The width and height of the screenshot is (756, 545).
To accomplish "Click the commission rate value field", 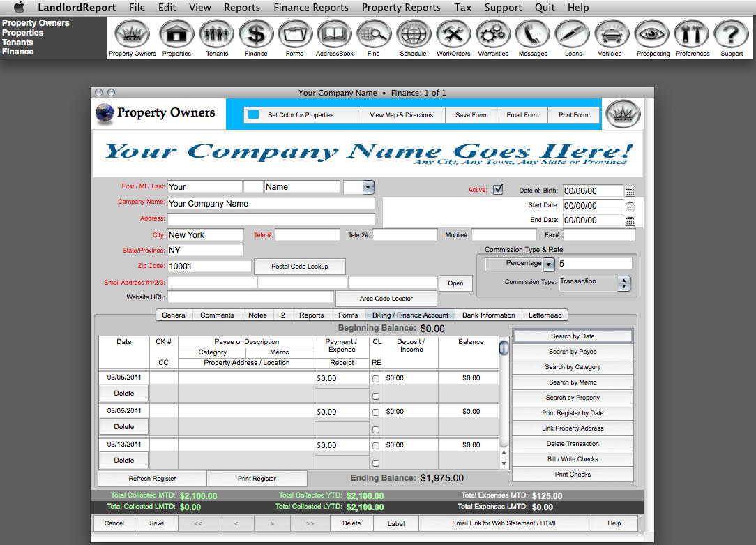I will pos(595,263).
